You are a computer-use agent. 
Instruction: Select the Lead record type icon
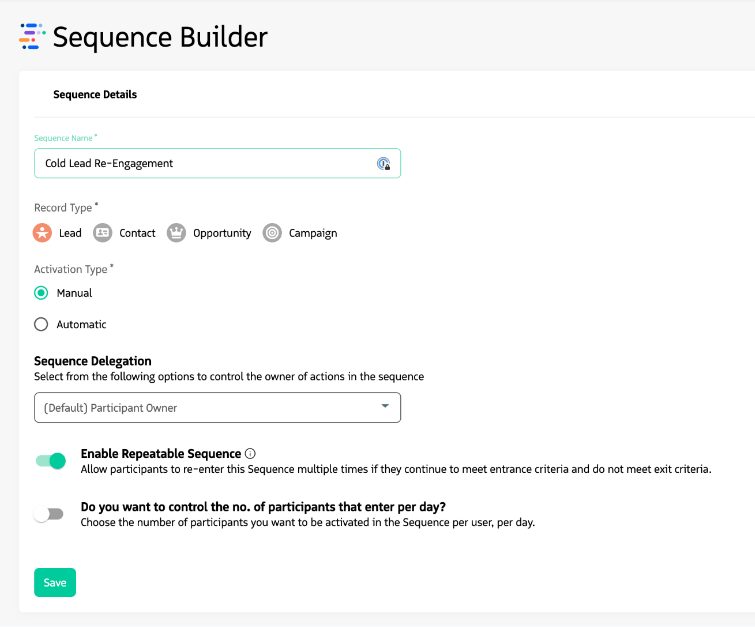point(42,233)
